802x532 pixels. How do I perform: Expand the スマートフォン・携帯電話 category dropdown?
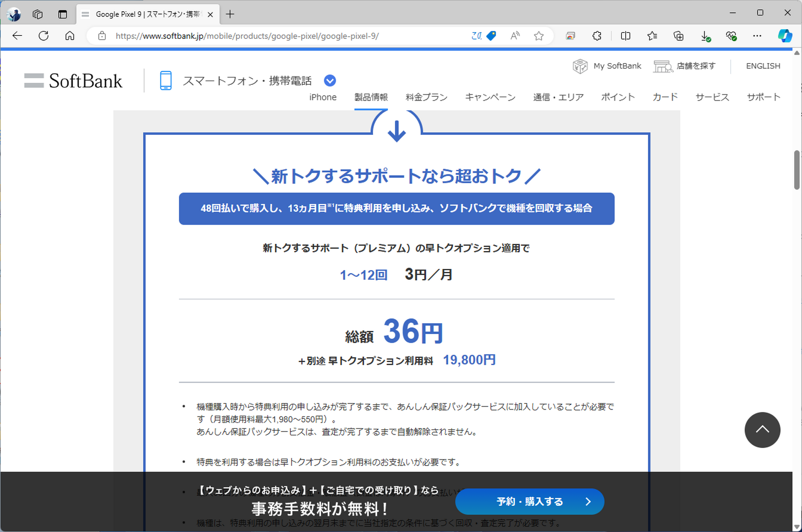[x=330, y=81]
